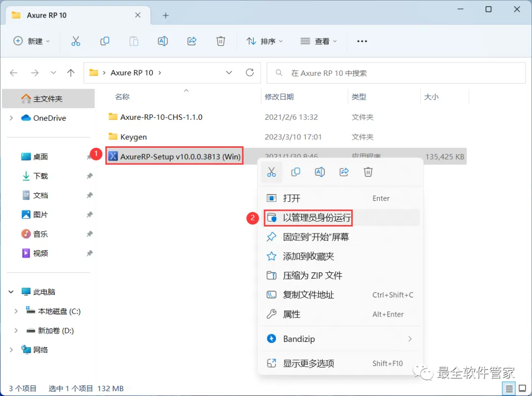Open 文档 in the sidebar
532x396 pixels.
coord(40,196)
